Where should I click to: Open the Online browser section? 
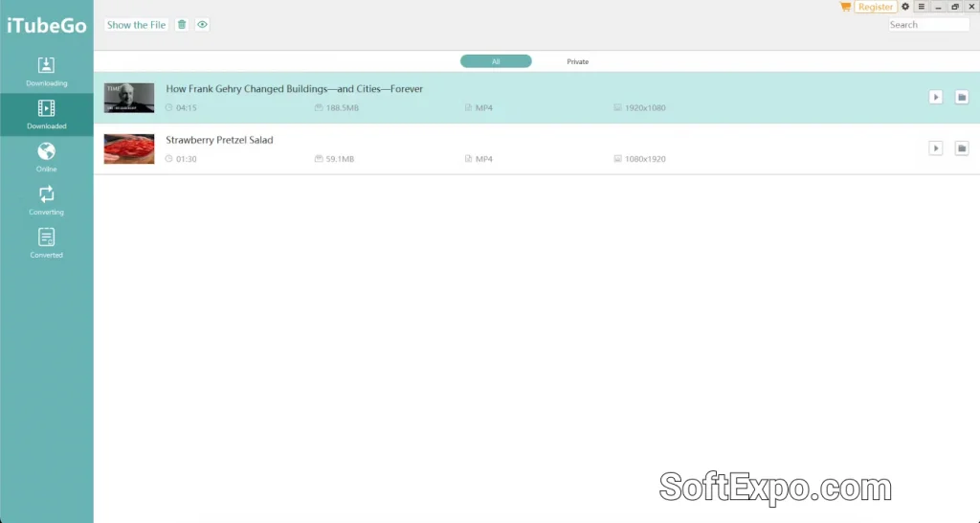click(46, 157)
